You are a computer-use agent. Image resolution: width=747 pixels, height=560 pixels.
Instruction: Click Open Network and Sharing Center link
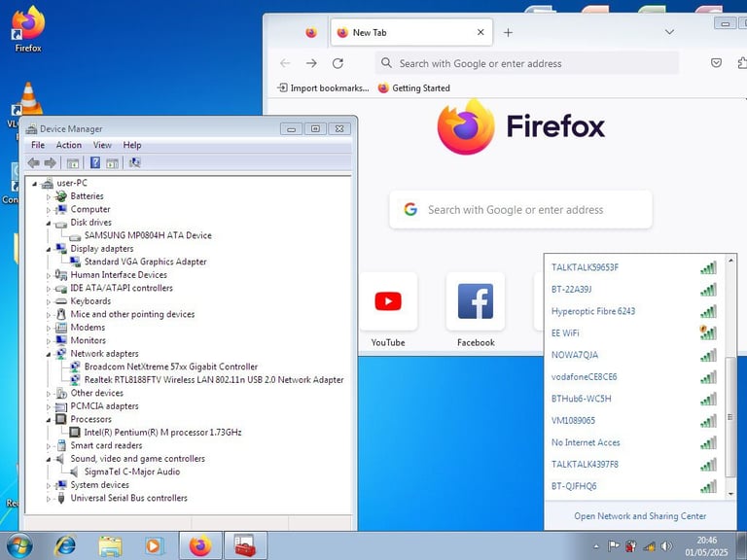tap(640, 515)
